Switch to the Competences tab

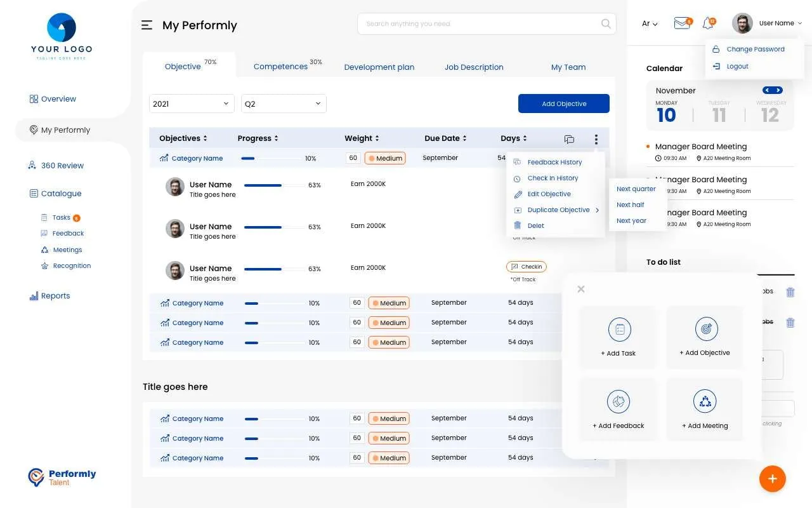point(280,66)
